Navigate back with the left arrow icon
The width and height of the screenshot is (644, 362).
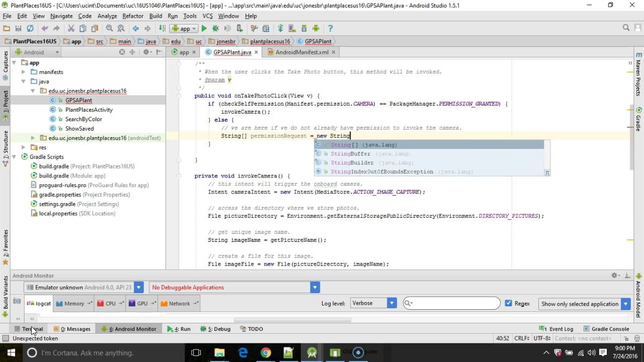pyautogui.click(x=136, y=29)
